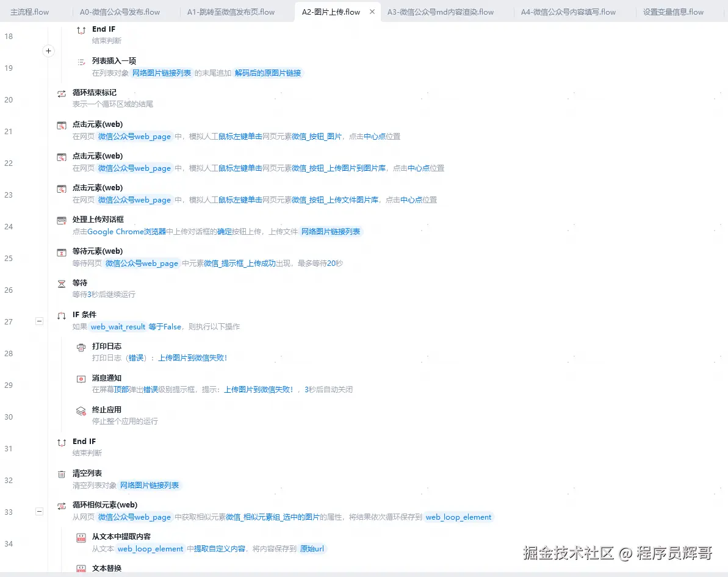Click line number 24 in gutter
The image size is (728, 577).
pos(9,226)
